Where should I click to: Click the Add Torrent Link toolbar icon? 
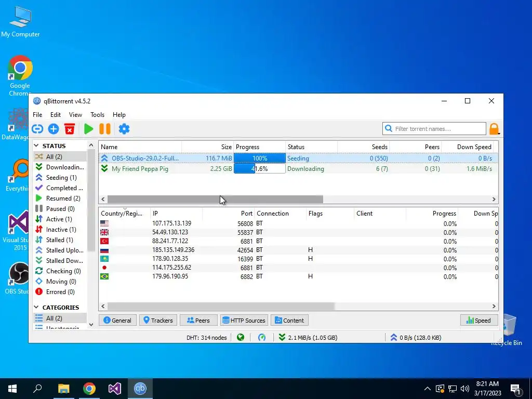(37, 129)
